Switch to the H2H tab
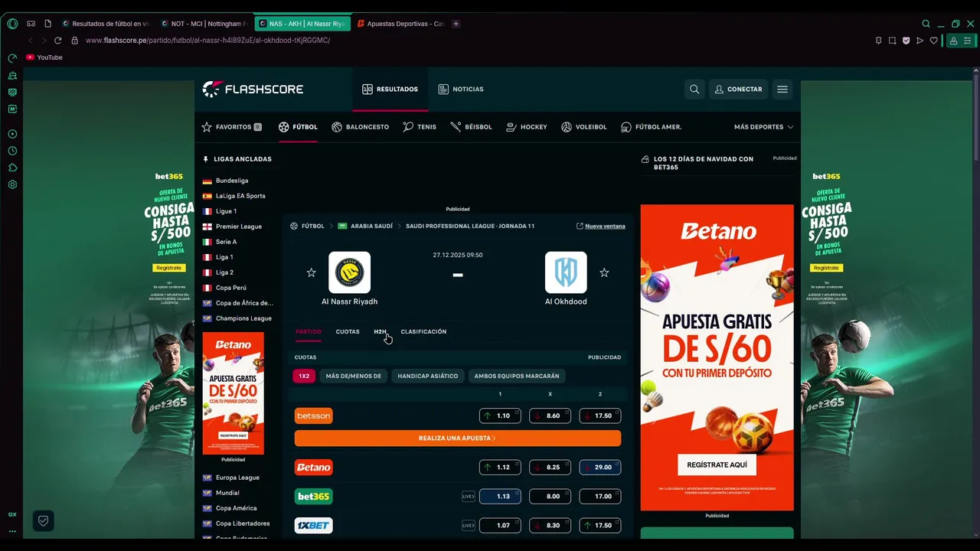 pos(380,332)
